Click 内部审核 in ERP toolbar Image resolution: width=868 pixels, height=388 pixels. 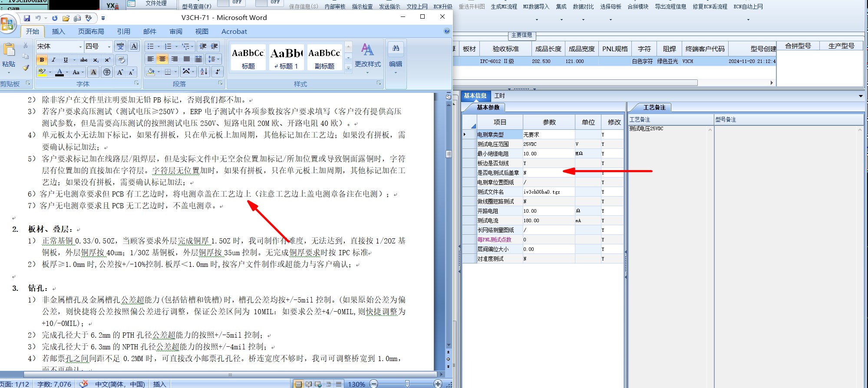[x=335, y=7]
